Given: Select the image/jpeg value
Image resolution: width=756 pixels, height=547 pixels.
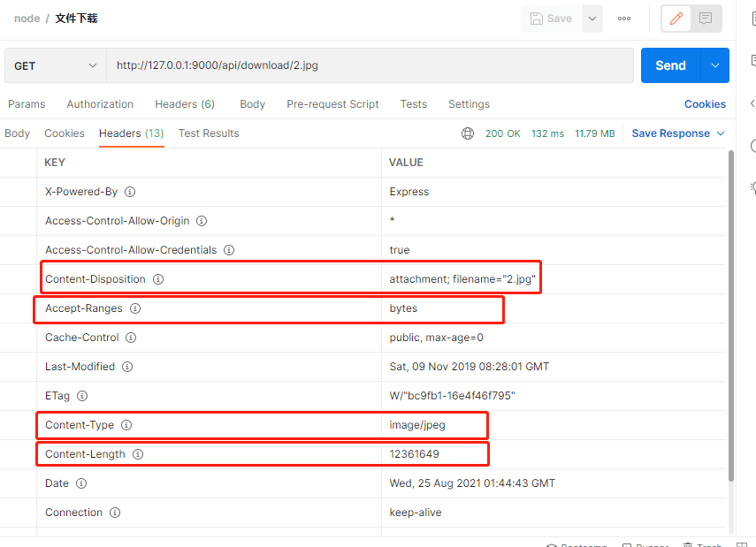Looking at the screenshot, I should pos(417,425).
